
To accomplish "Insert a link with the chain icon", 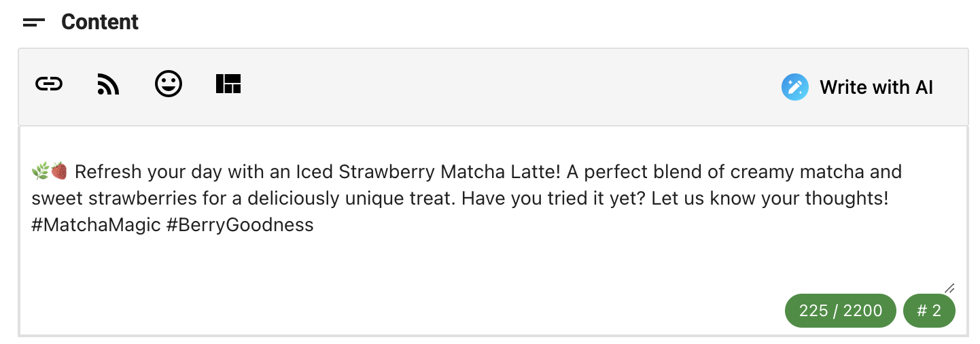I will 49,84.
